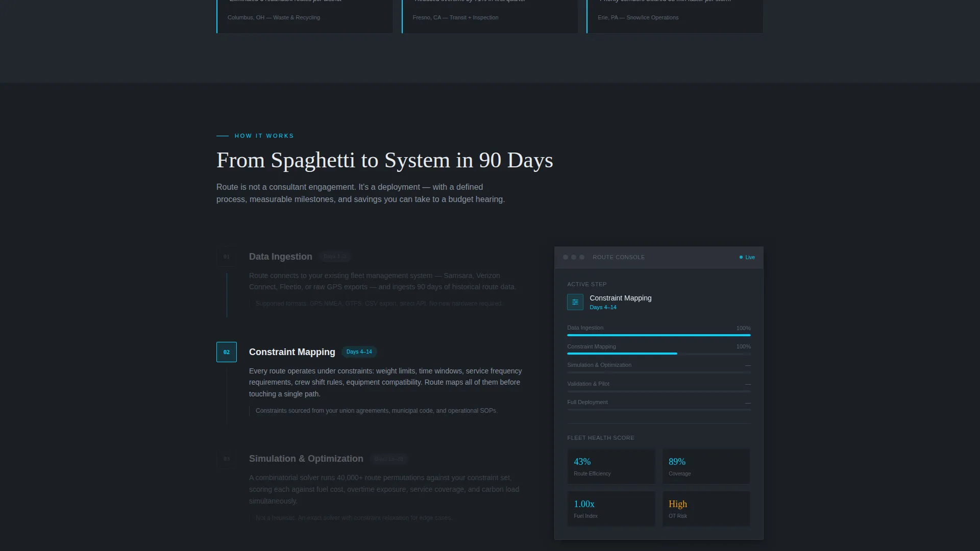This screenshot has height=551, width=980.
Task: Select the 89% Coverage card
Action: [706, 466]
